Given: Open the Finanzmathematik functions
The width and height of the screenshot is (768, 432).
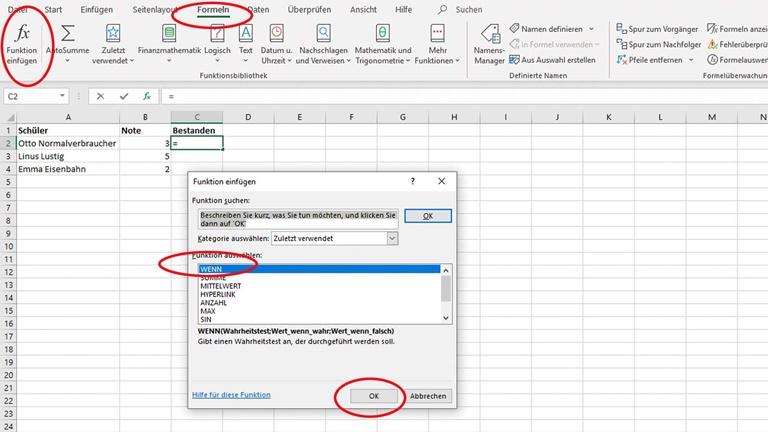Looking at the screenshot, I should click(x=169, y=44).
